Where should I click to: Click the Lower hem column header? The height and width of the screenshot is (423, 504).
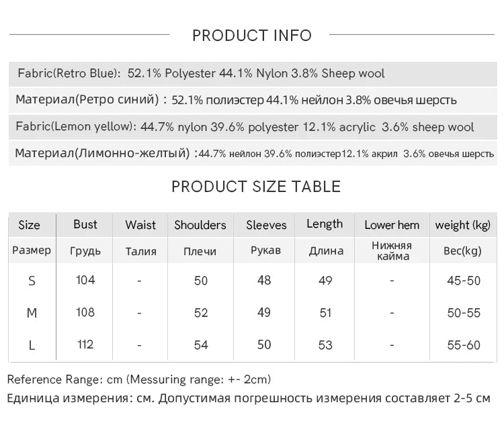coord(392,225)
